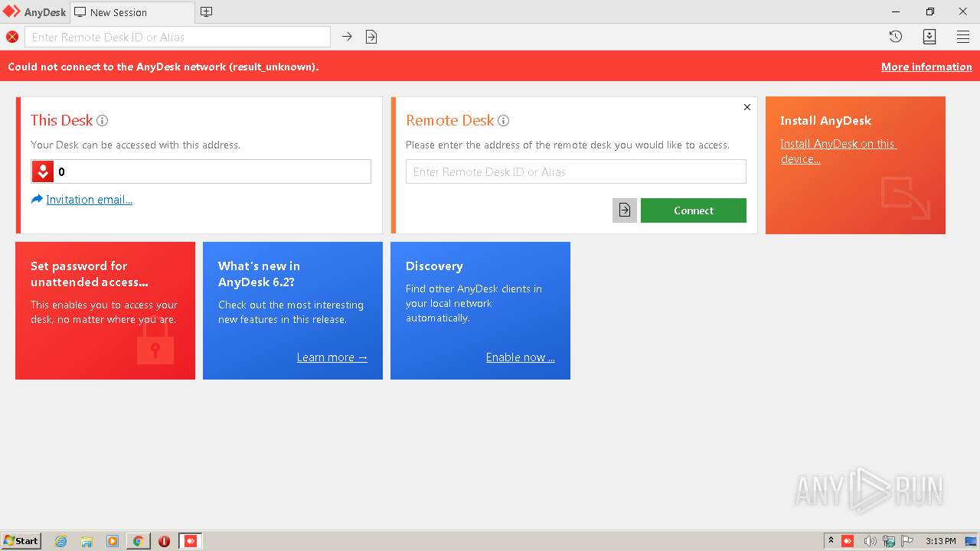
Task: Click Learn more link in What's new tile
Action: click(332, 357)
